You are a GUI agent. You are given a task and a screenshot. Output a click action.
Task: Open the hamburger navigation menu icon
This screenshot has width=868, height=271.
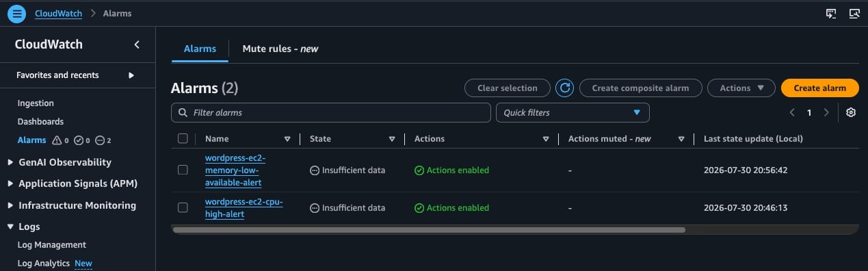point(16,13)
